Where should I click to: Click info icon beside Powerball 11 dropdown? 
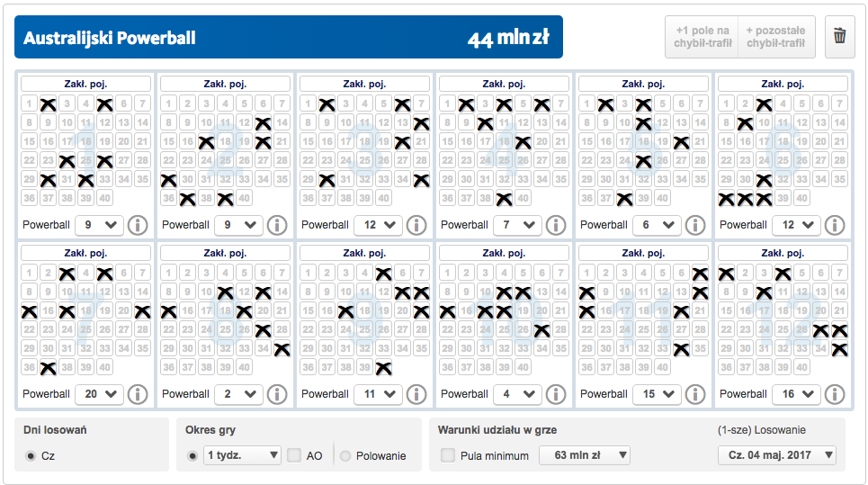point(416,394)
